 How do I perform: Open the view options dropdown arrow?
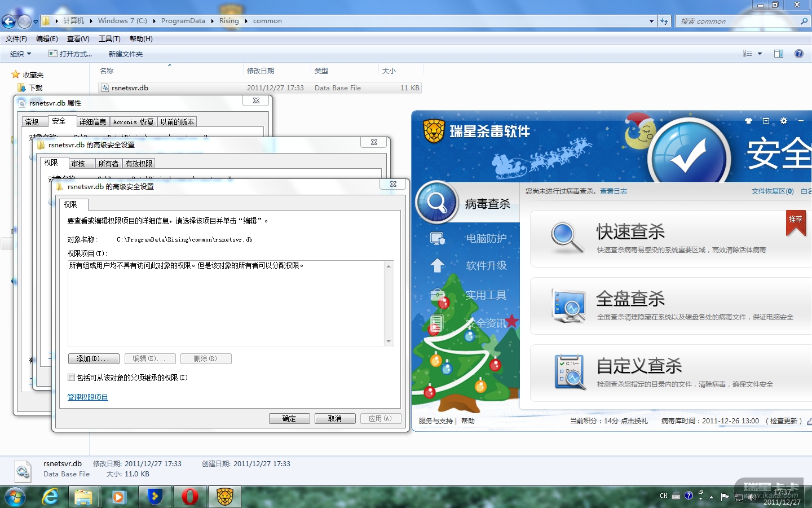tap(760, 54)
